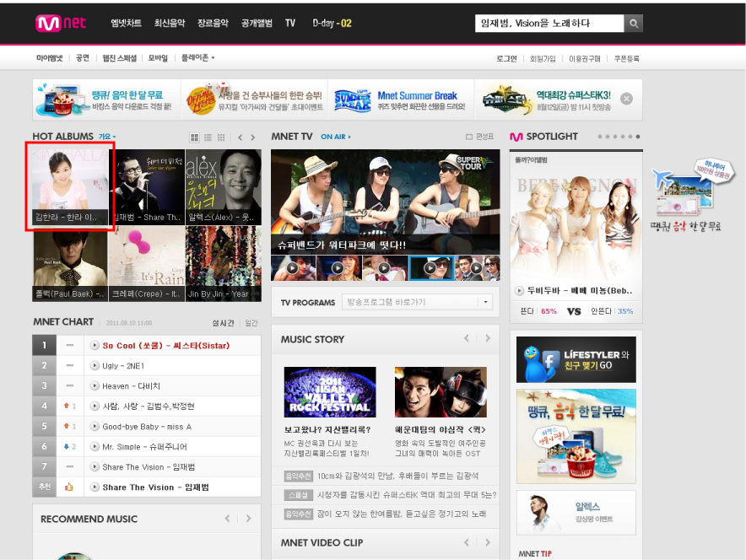Viewport: 746px width, 560px height.
Task: Switch Mnet Chart to 실시간 tab
Action: tap(223, 323)
